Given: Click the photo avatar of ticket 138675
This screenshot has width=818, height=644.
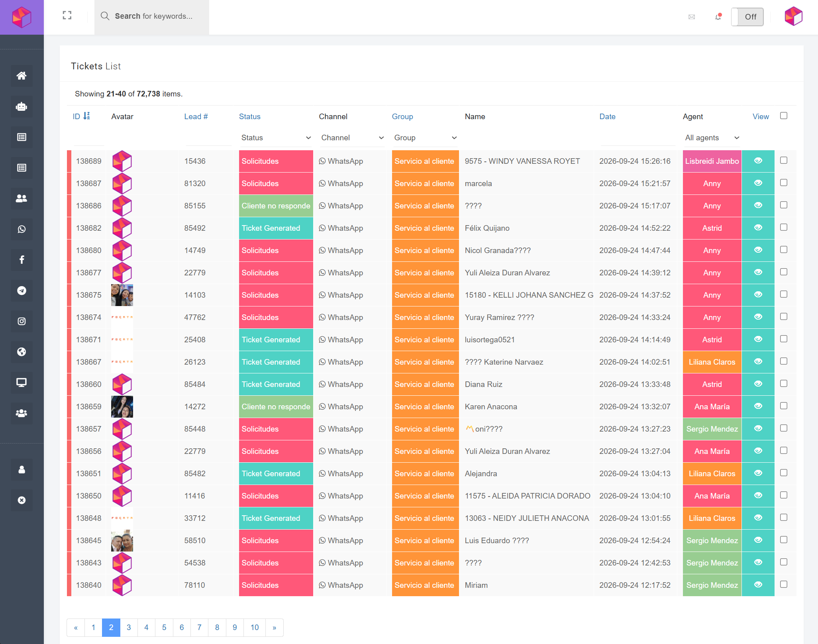Looking at the screenshot, I should coord(122,295).
